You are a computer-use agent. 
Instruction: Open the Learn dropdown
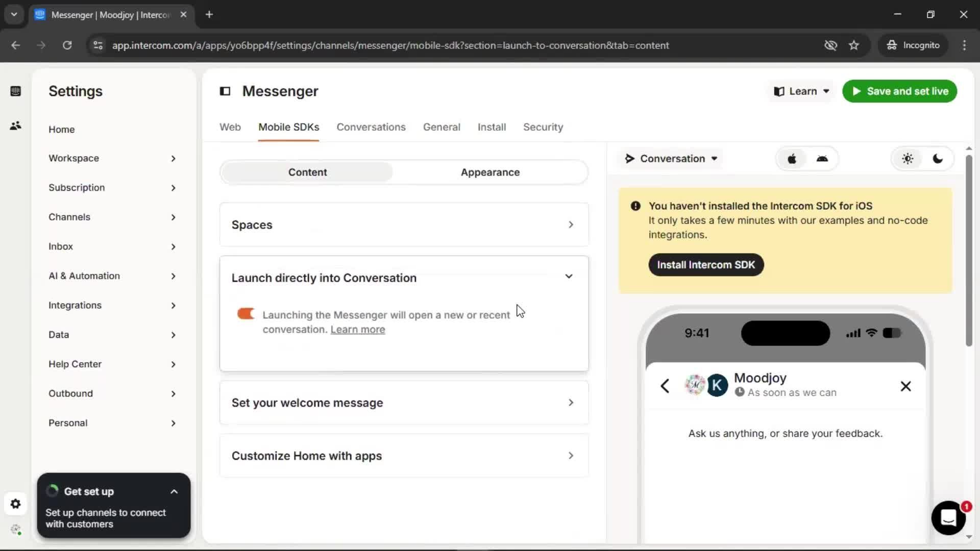(x=801, y=91)
